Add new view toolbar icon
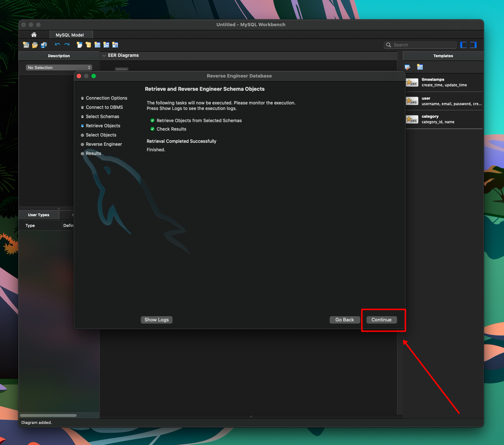504x445 pixels. coord(106,45)
